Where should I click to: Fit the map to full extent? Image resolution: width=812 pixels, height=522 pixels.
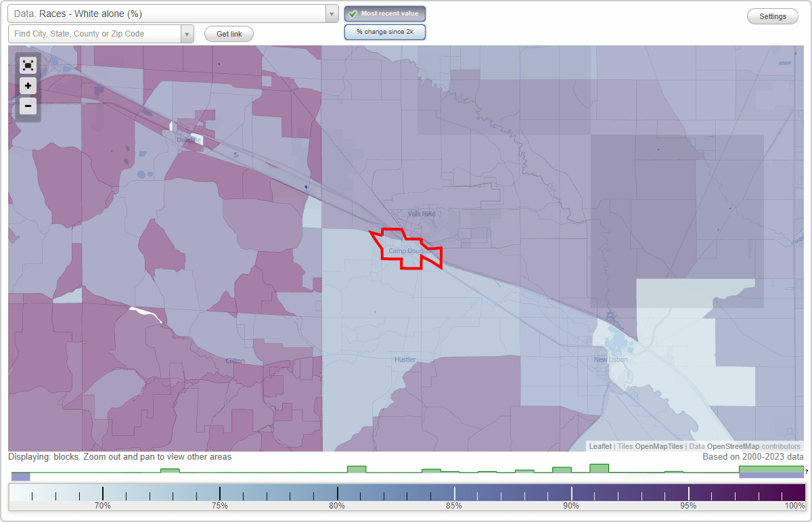pos(28,65)
